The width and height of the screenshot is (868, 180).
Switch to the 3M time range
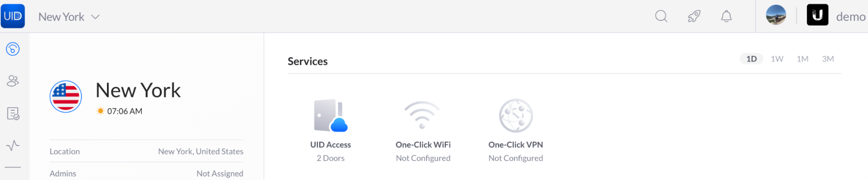coord(828,59)
